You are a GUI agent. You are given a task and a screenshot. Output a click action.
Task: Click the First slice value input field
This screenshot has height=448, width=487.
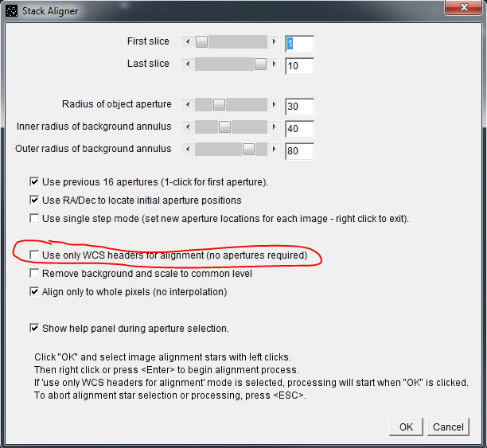point(299,43)
